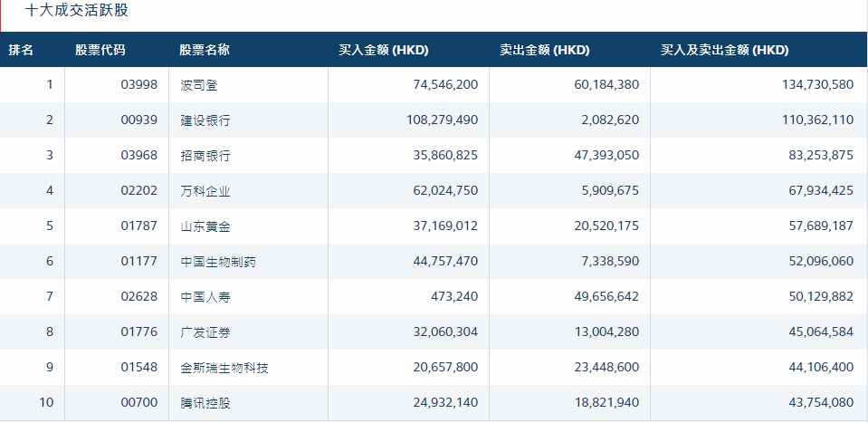Select total amount 52,096,060
Screen dimensions: 868x423
822,262
